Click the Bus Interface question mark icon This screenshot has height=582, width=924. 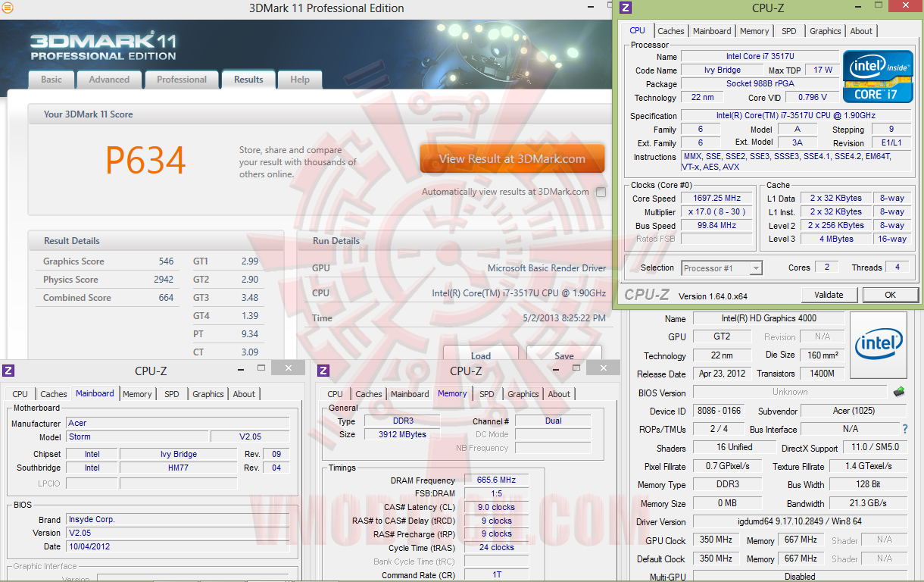904,430
